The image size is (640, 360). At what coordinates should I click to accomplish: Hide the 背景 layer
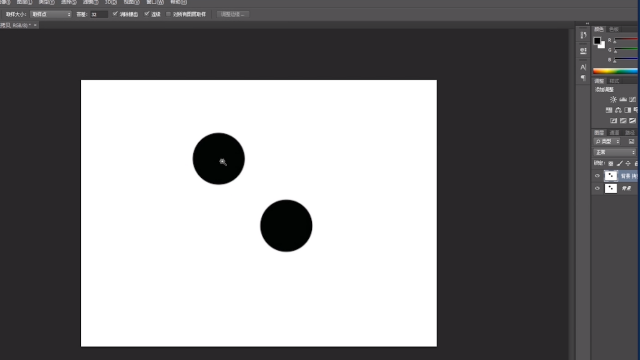(x=597, y=188)
